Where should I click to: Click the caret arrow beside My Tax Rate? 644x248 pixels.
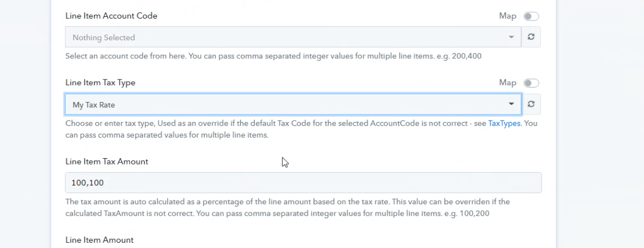[512, 104]
